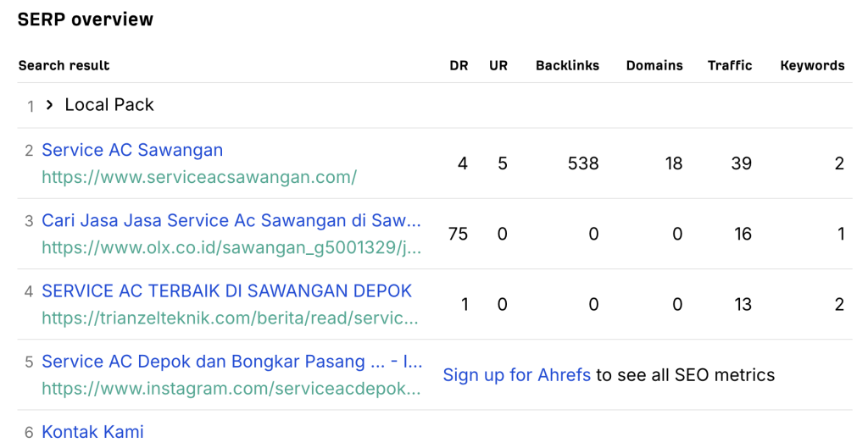Screen dimensions: 868x448
Task: Open Service AC Sawangan result title
Action: 132,150
